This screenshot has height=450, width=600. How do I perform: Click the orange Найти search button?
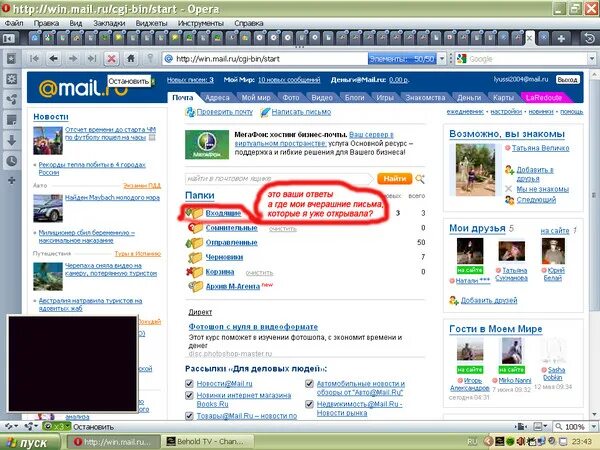(x=395, y=179)
